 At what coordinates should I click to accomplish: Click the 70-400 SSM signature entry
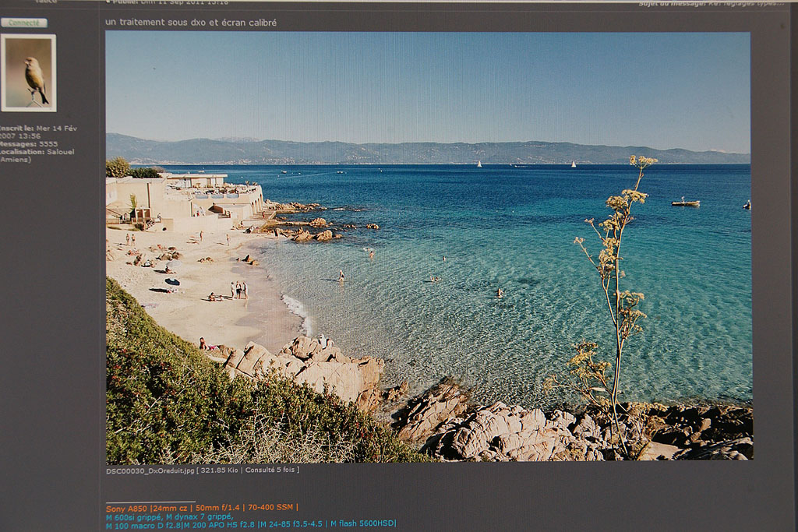(272, 508)
